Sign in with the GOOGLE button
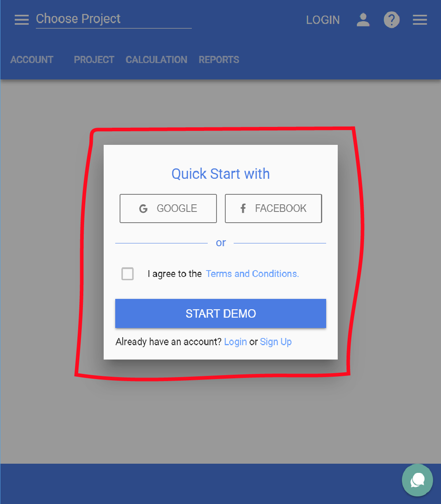 click(168, 208)
